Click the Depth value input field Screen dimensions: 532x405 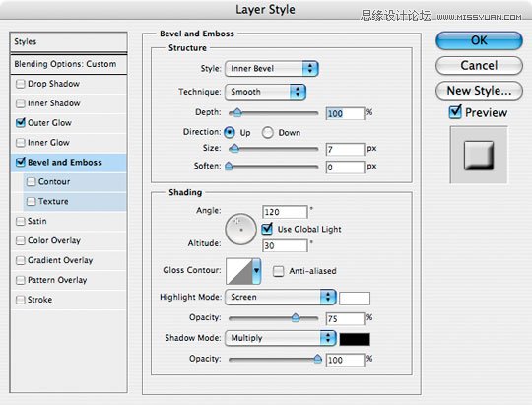[x=345, y=113]
